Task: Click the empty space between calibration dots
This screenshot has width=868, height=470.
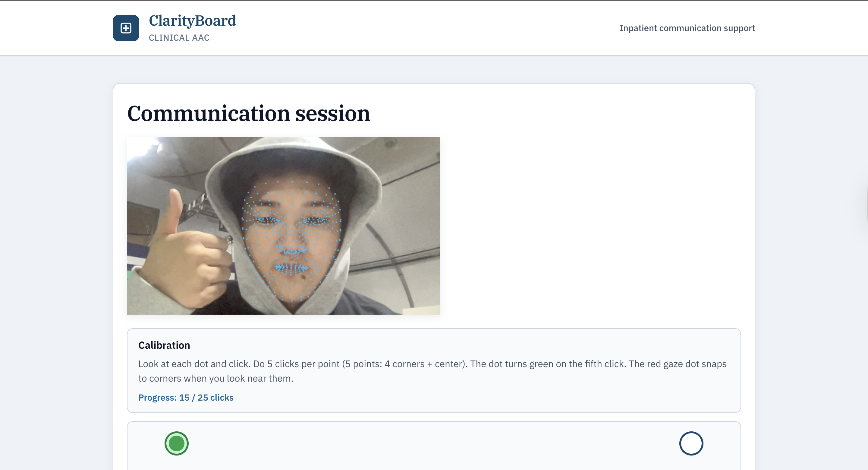Action: pyautogui.click(x=434, y=444)
